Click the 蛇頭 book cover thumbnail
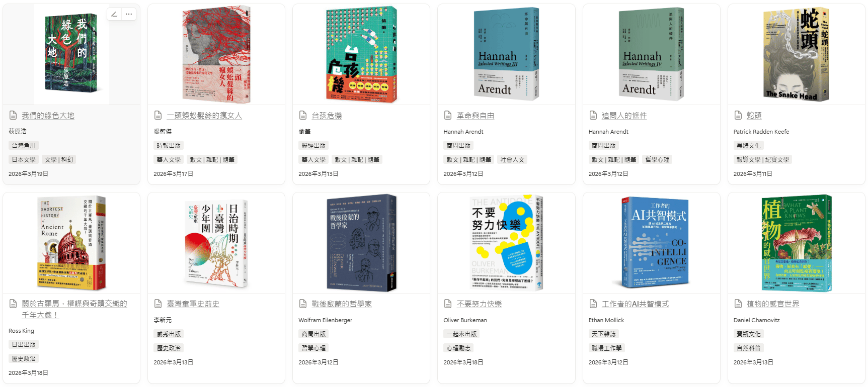This screenshot has width=868, height=387. click(796, 54)
